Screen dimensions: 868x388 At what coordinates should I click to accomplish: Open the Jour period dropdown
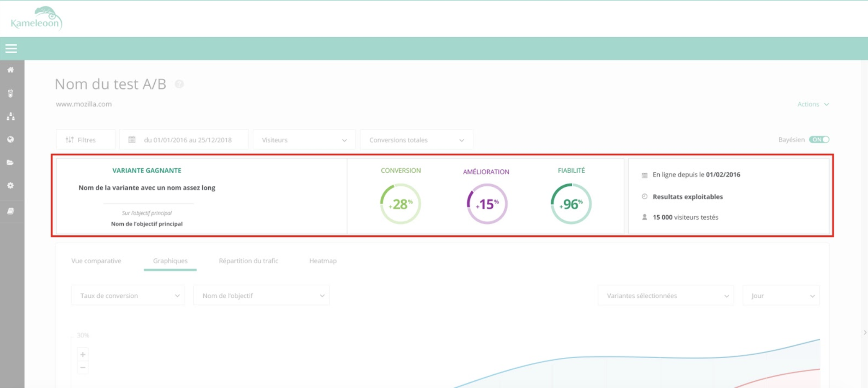pyautogui.click(x=781, y=296)
